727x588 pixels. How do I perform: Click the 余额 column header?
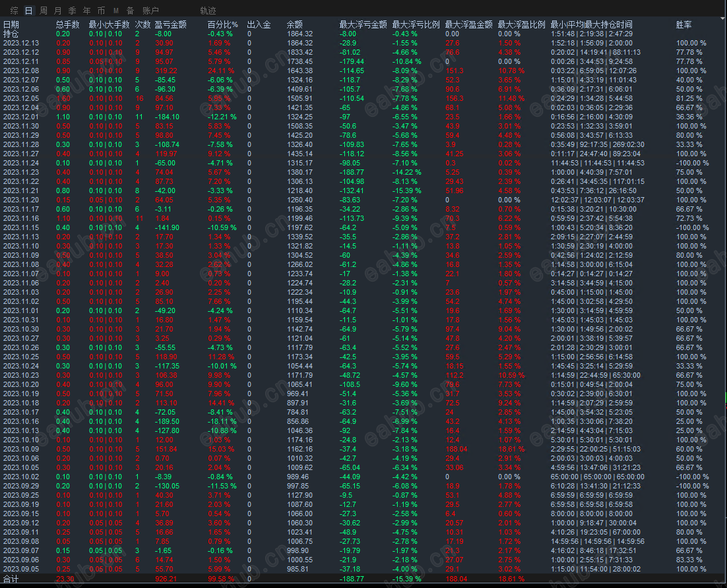(295, 24)
